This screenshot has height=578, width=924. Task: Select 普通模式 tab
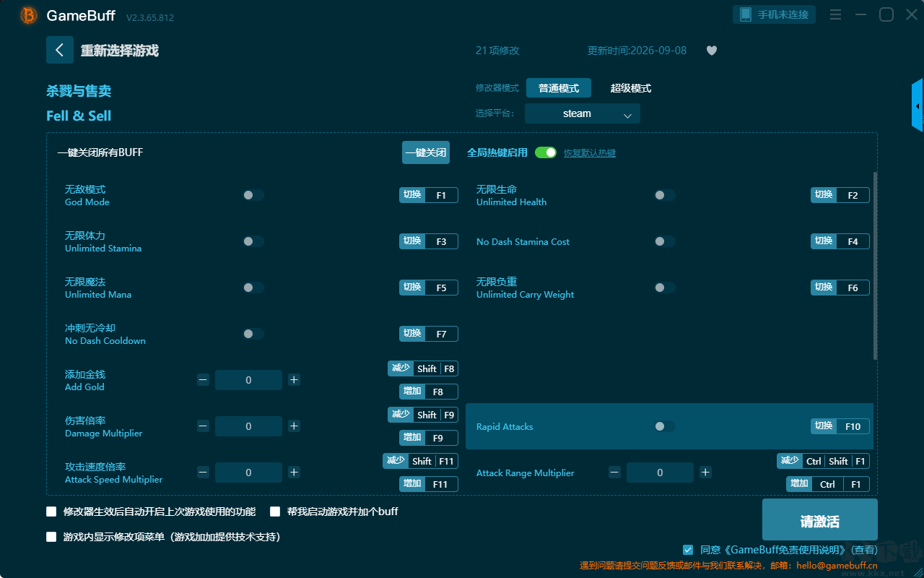point(559,88)
